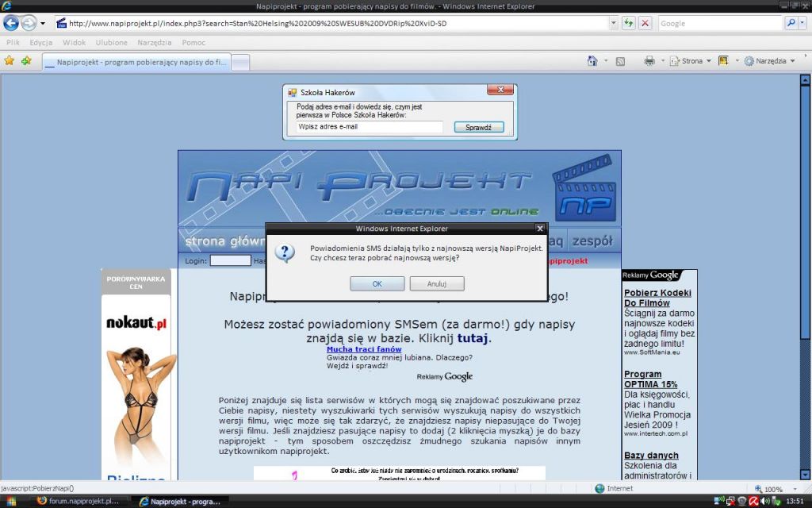The height and width of the screenshot is (508, 812).
Task: Click the Print icon
Action: tap(649, 61)
